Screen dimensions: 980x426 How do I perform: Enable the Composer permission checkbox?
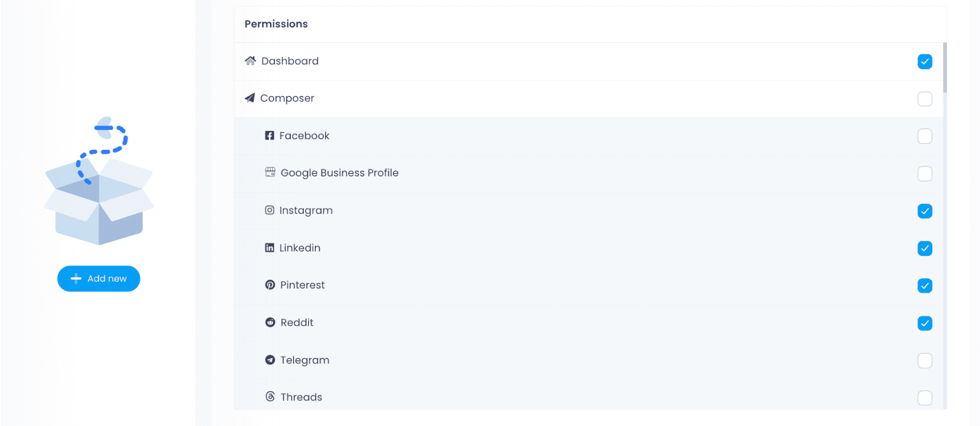[x=925, y=99]
